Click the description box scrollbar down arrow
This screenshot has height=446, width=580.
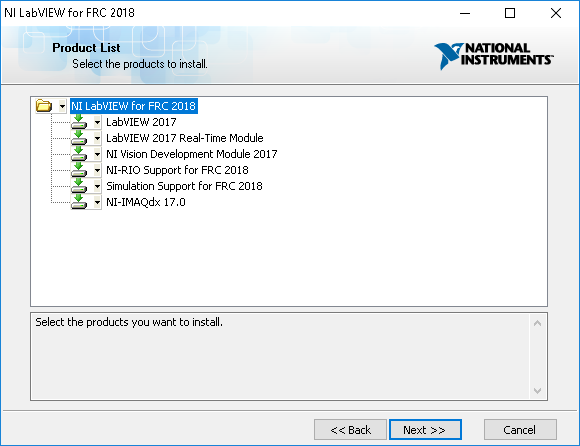click(x=537, y=391)
